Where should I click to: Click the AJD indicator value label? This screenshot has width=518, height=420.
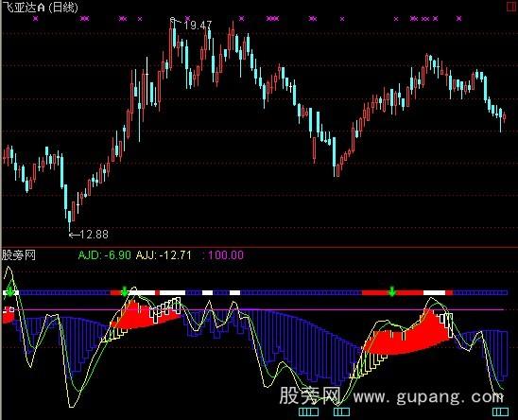(104, 255)
